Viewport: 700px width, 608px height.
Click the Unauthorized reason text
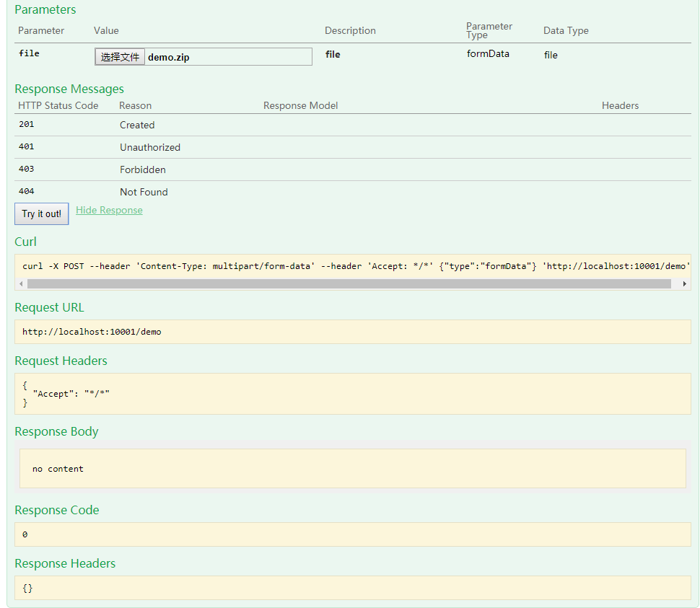150,147
